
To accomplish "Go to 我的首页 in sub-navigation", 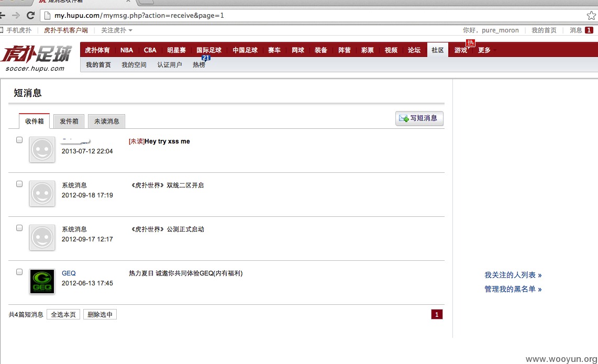I will click(x=98, y=64).
